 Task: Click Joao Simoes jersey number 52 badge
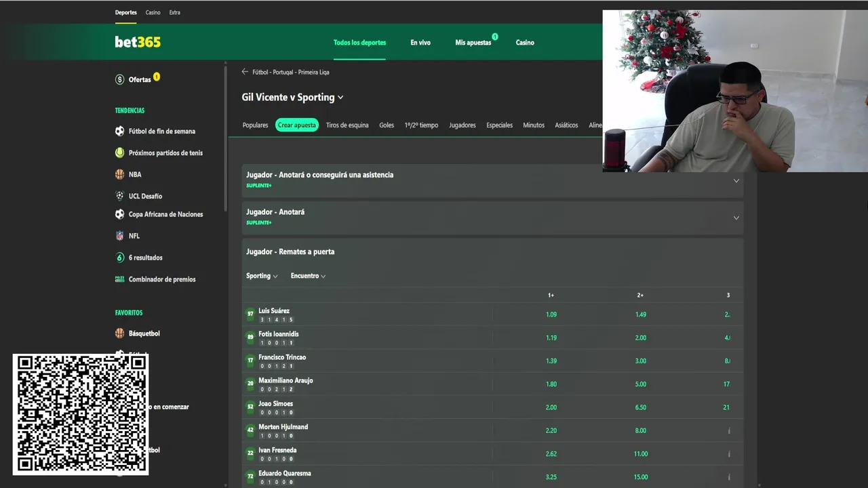click(250, 407)
